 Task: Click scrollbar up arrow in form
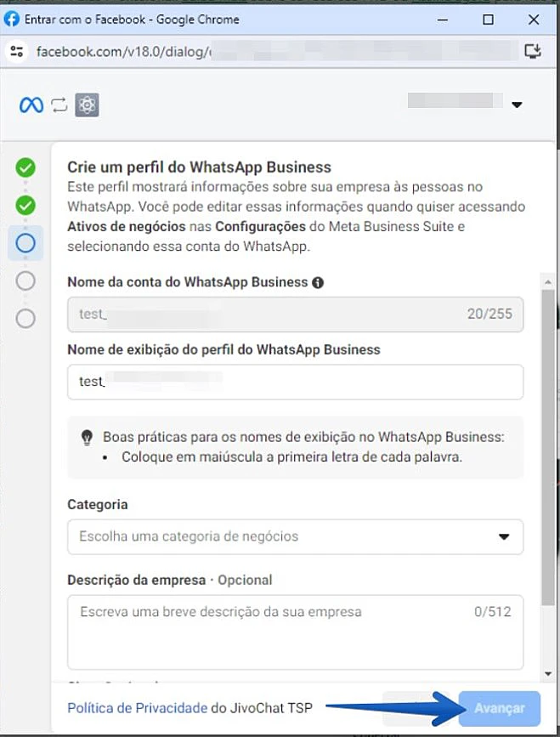click(x=548, y=282)
